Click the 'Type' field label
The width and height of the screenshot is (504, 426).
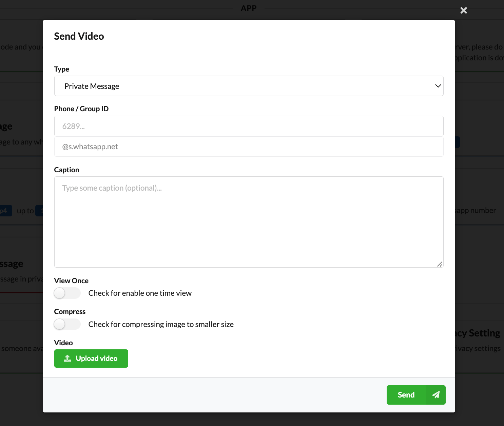(x=62, y=69)
